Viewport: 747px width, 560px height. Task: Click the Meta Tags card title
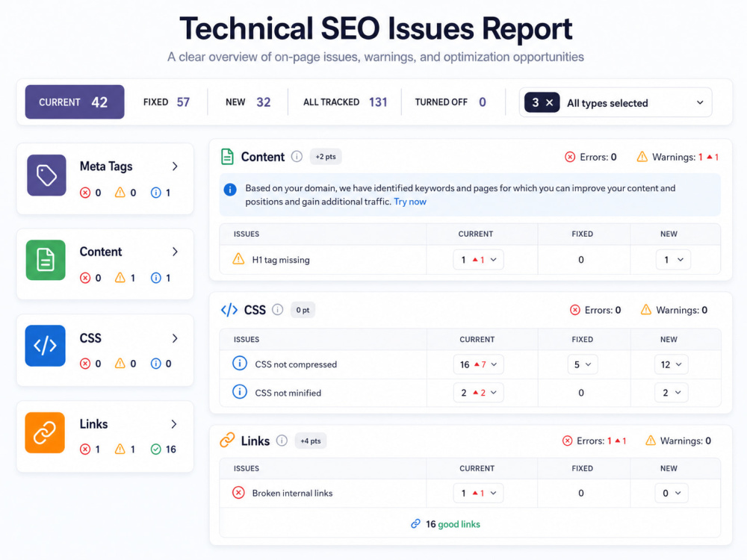[x=106, y=167]
